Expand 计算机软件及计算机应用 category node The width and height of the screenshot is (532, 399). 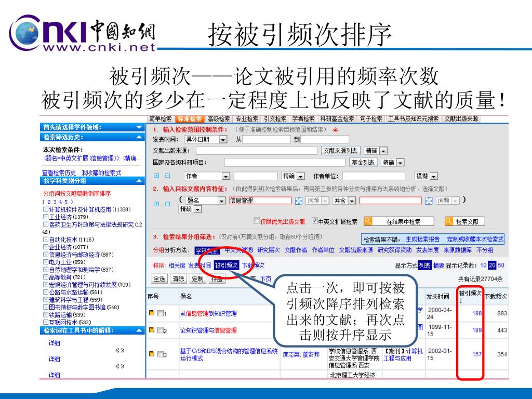[x=46, y=209]
